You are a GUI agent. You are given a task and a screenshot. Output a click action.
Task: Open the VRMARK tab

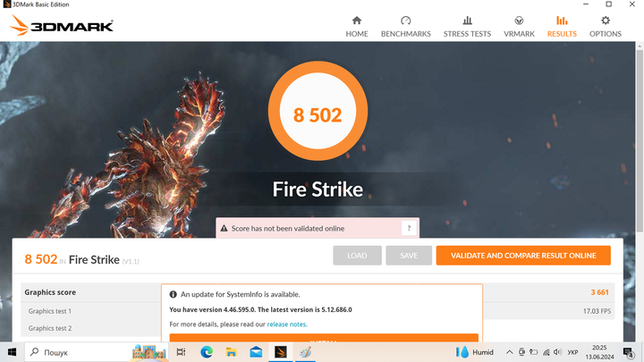click(x=519, y=27)
